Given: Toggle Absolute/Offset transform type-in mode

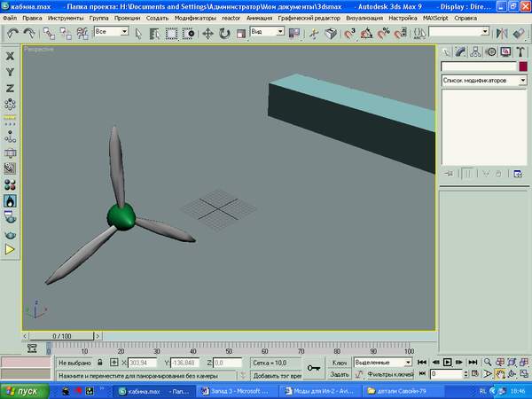Looking at the screenshot, I should [x=114, y=363].
